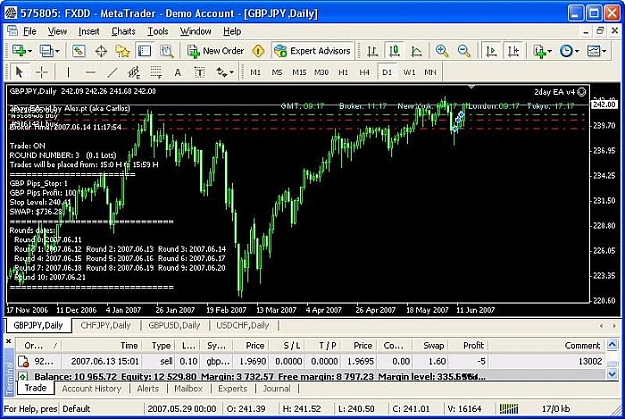Click the terminal scrollbar up arrow
Screen dimensions: 625x419
[x=613, y=344]
